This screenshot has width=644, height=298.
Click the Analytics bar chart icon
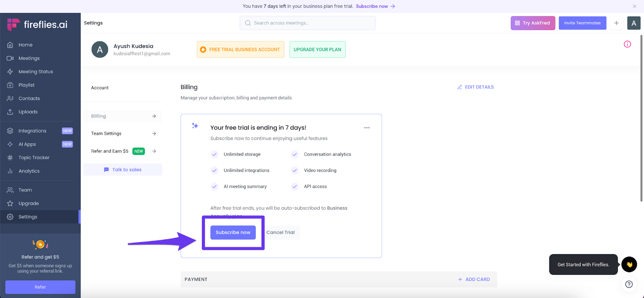(x=10, y=171)
